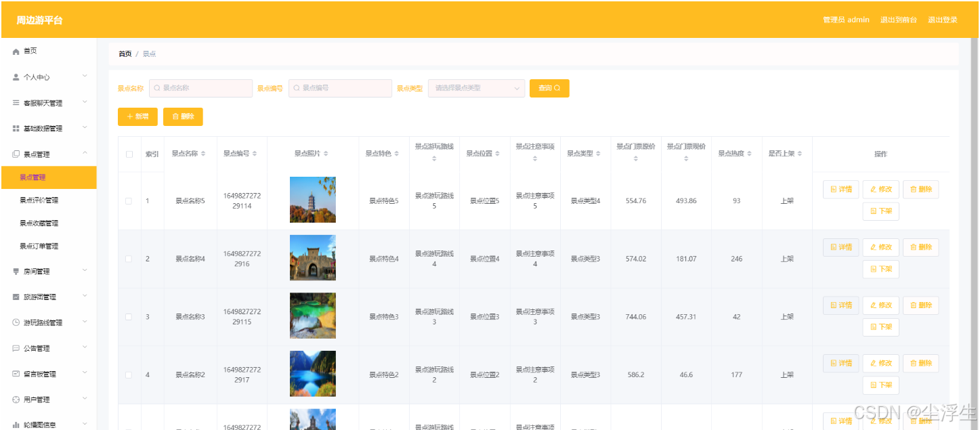Image resolution: width=980 pixels, height=430 pixels.
Task: Click the batch 删除 button above table
Action: (183, 116)
